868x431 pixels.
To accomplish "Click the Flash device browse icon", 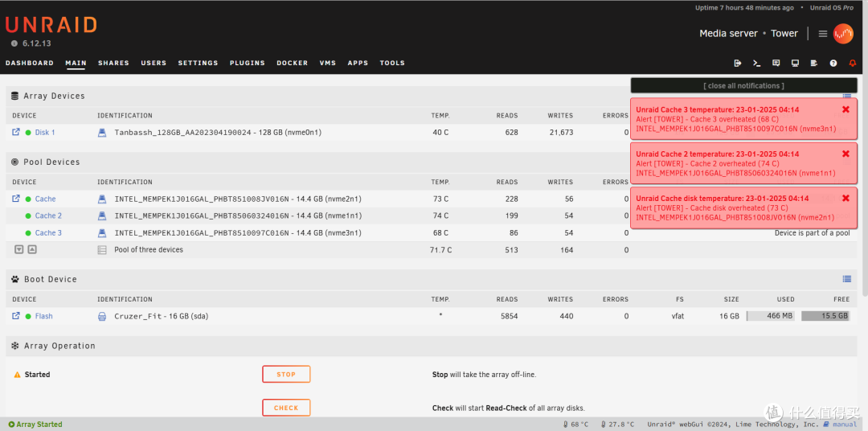I will pyautogui.click(x=16, y=316).
